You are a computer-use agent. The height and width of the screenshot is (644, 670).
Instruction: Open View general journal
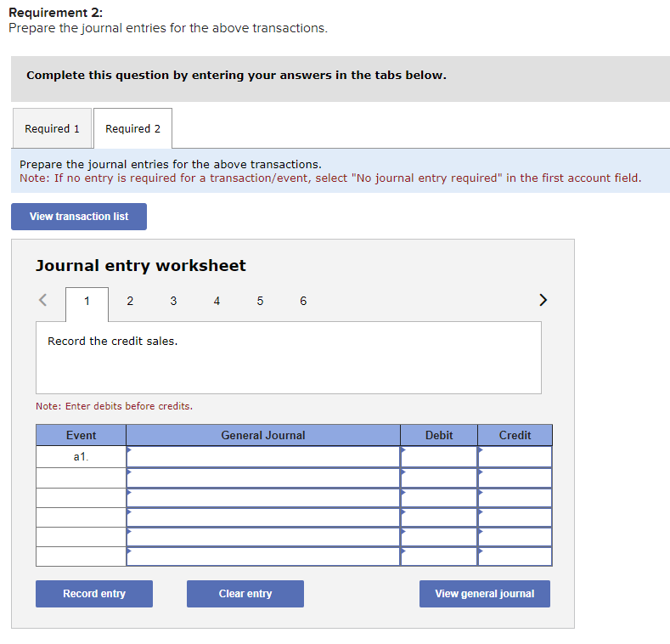(x=485, y=594)
